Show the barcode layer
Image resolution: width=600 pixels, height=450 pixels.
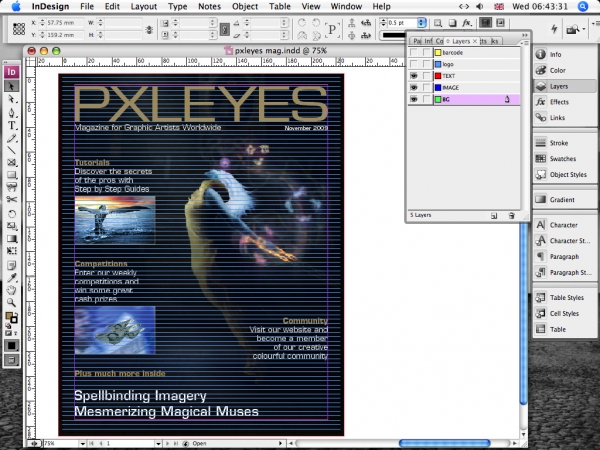[x=414, y=52]
